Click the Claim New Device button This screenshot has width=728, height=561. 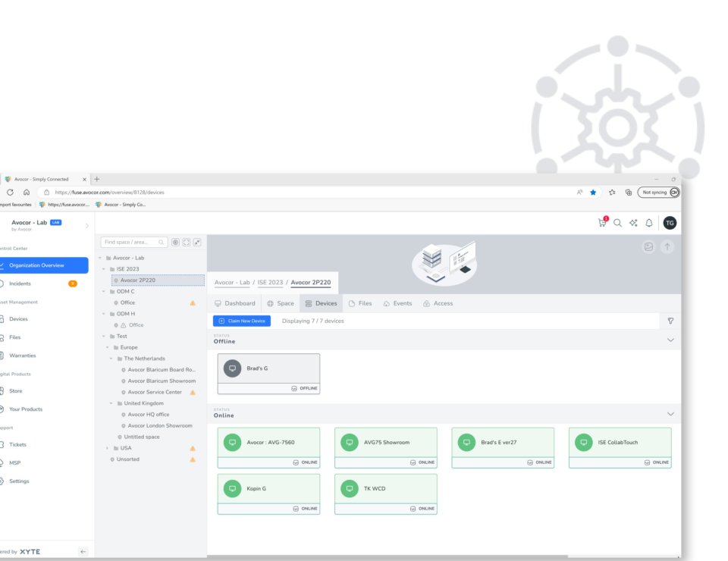point(241,321)
